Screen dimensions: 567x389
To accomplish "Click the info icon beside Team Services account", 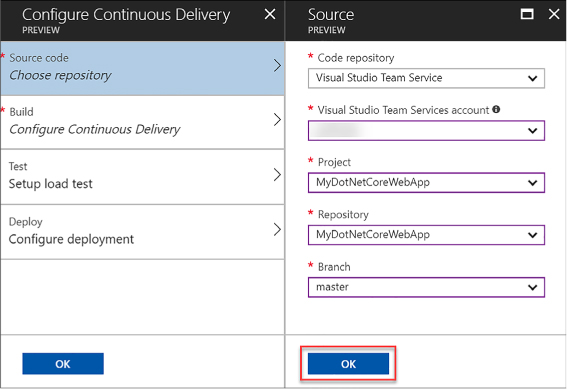I will 496,109.
